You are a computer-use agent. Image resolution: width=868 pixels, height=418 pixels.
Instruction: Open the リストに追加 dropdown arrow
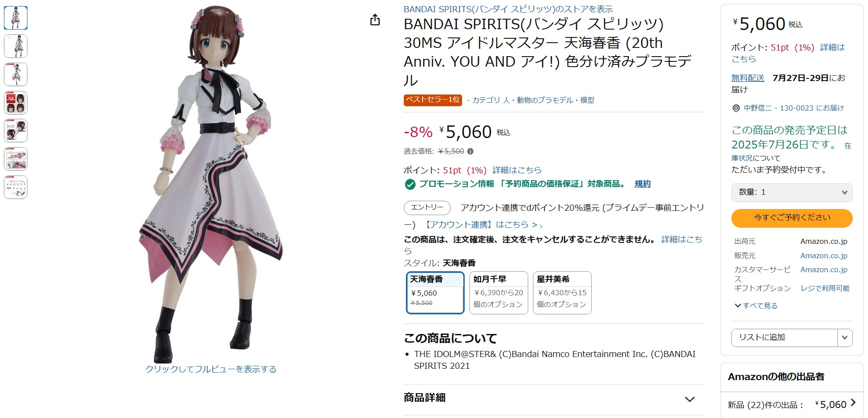pyautogui.click(x=845, y=338)
